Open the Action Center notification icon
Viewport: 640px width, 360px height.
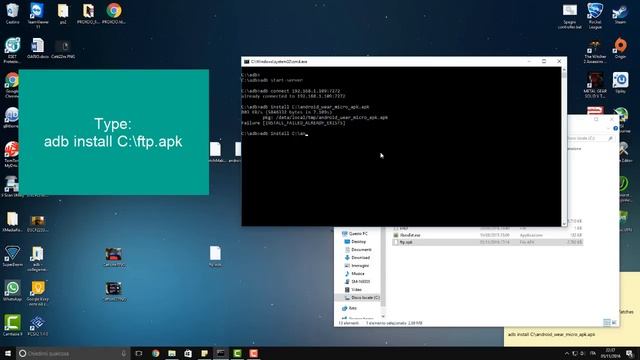tap(630, 353)
